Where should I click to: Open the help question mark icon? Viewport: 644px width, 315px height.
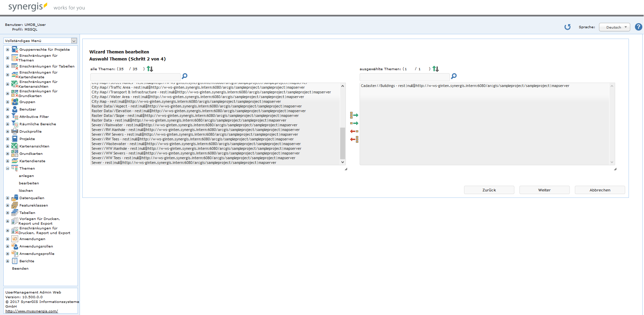coord(639,27)
